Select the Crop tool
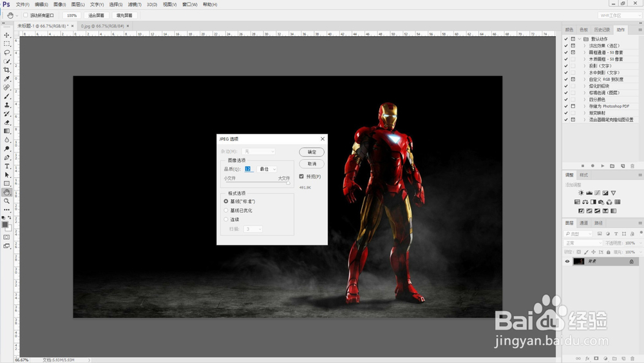 coord(6,70)
